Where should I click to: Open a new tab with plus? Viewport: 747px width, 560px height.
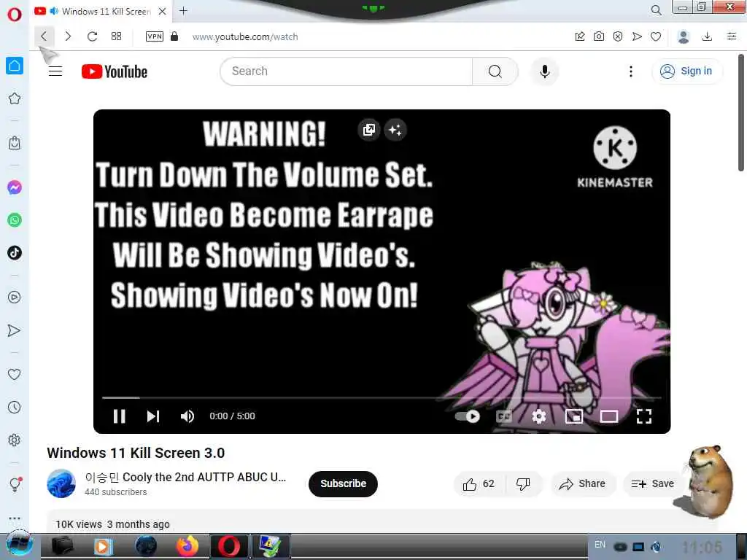pos(183,10)
